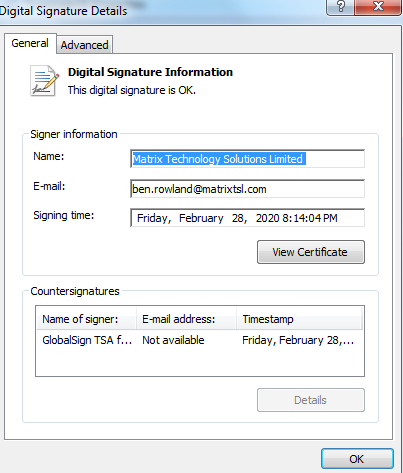Select the General tab
The width and height of the screenshot is (403, 473).
pos(30,43)
